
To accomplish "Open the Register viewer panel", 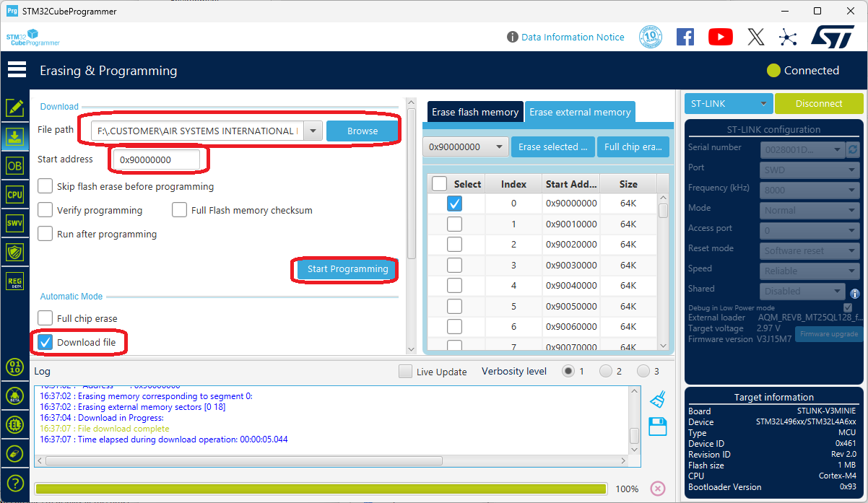I will (x=15, y=281).
